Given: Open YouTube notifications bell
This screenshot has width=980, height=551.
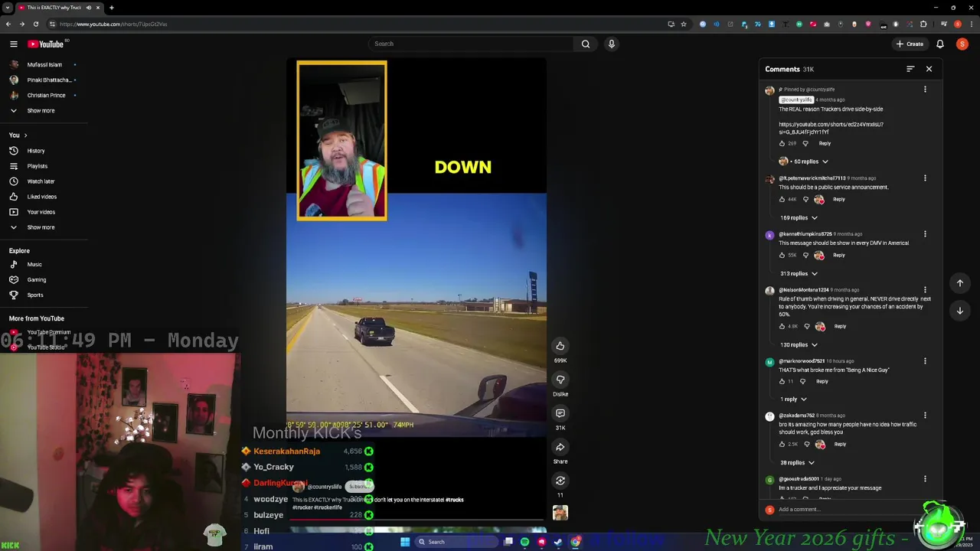Looking at the screenshot, I should [x=940, y=44].
